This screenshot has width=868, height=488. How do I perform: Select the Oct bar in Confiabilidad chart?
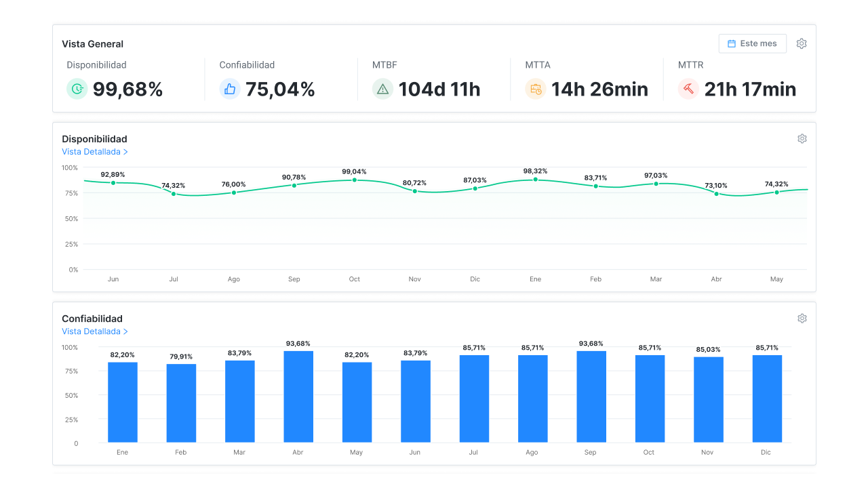click(650, 399)
